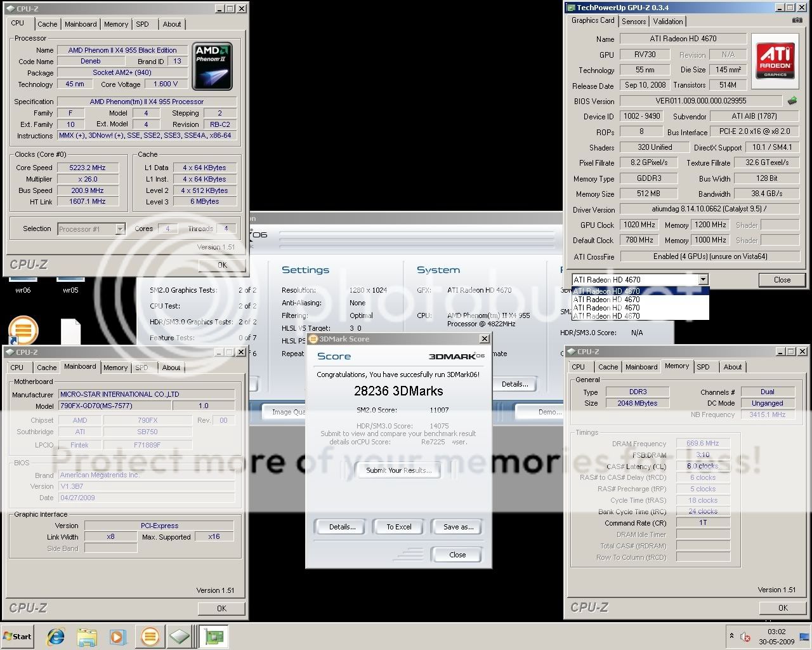The height and width of the screenshot is (650, 812).
Task: Open Graphics Card tab in GPU-Z
Action: tap(593, 20)
